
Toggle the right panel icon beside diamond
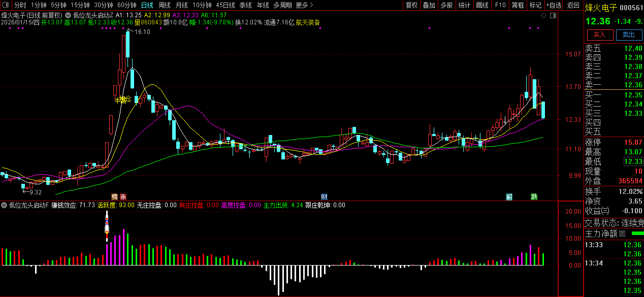(x=553, y=16)
